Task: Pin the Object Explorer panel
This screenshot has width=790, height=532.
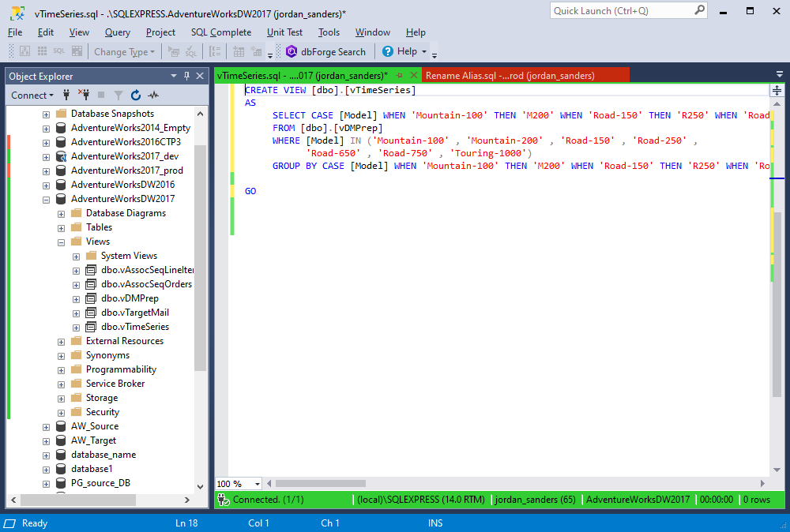Action: coord(187,76)
